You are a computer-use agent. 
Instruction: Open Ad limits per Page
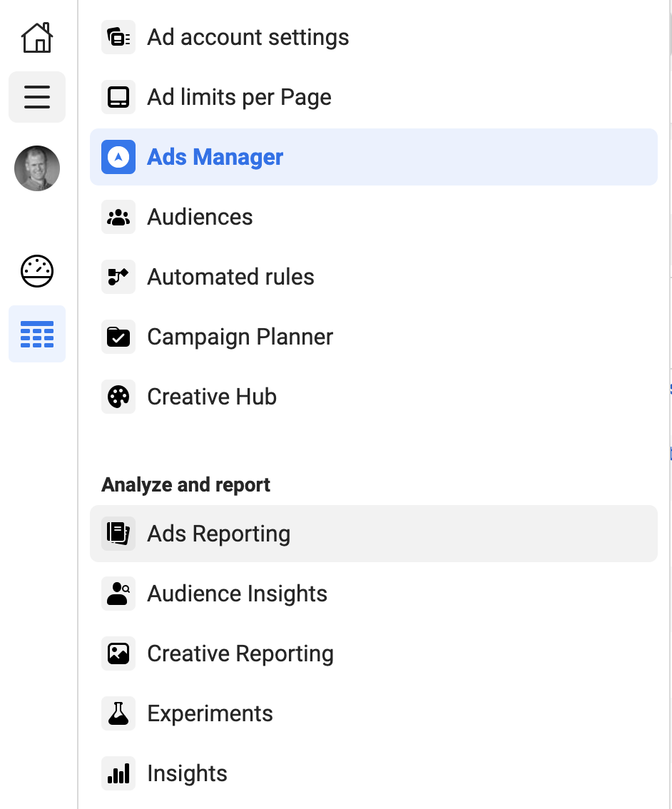[373, 97]
